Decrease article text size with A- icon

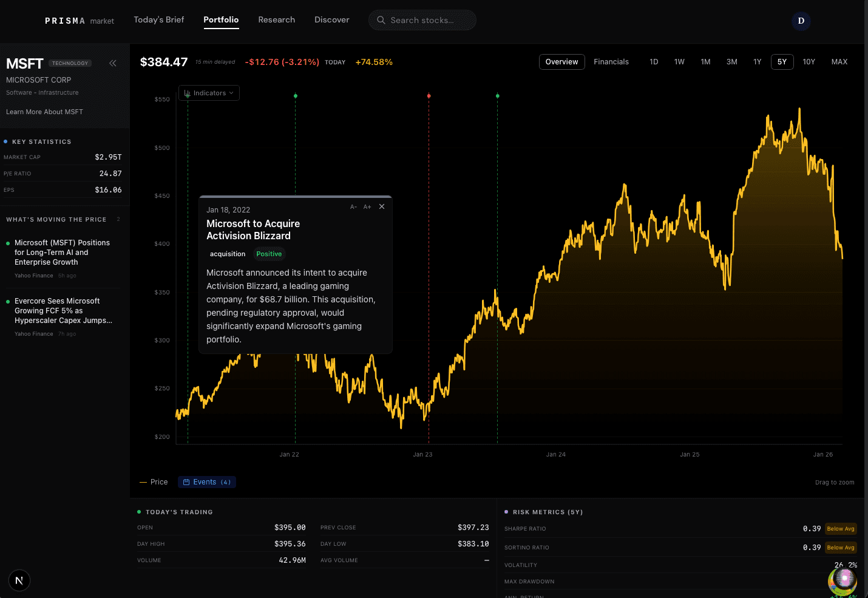(x=353, y=206)
